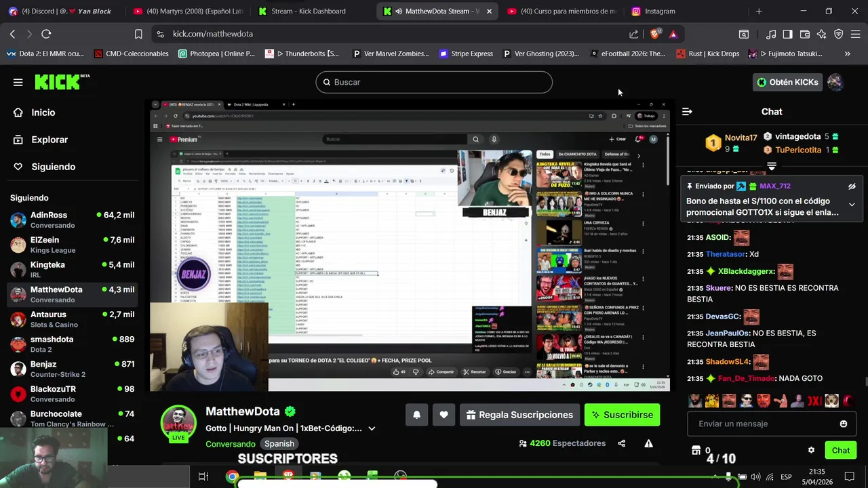
Task: Toggle the browser sidebar panel
Action: 787,34
